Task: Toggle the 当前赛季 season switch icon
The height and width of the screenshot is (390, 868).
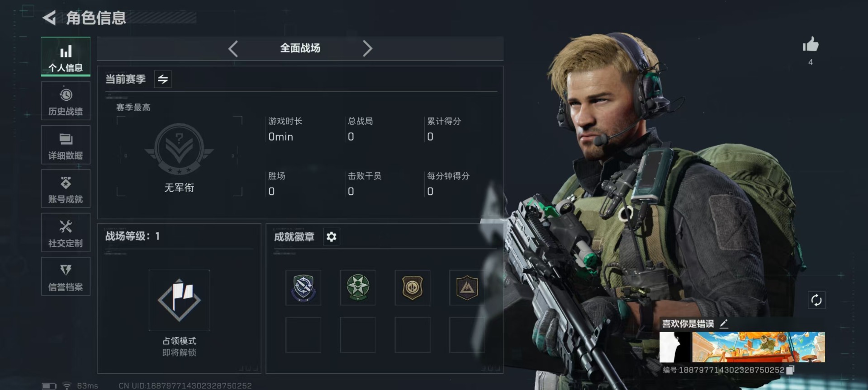Action: point(163,80)
